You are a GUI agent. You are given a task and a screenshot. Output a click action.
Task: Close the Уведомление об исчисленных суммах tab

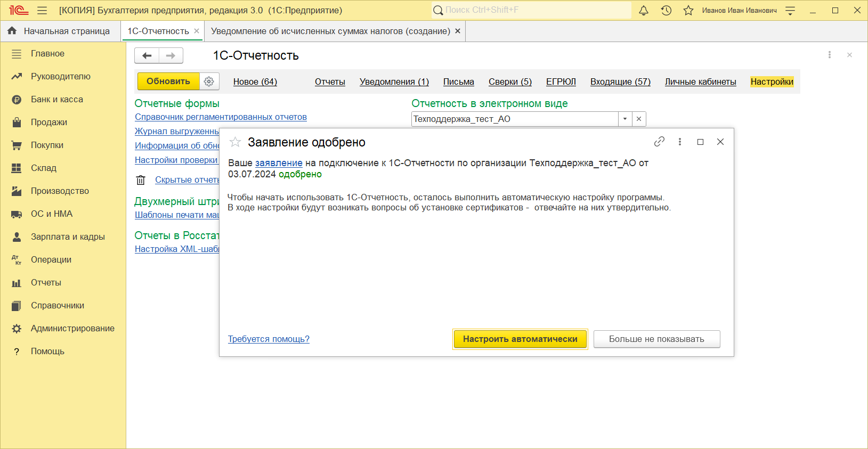pos(458,31)
